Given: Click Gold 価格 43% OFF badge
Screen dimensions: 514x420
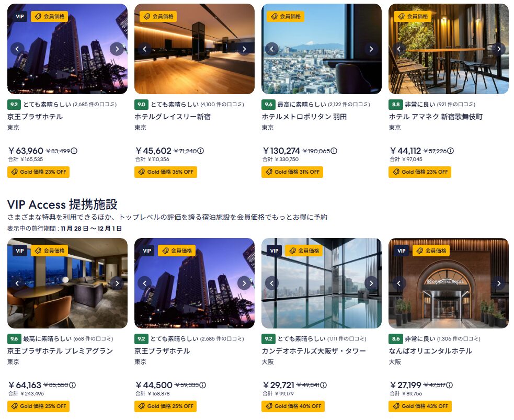Looking at the screenshot, I should tap(420, 406).
